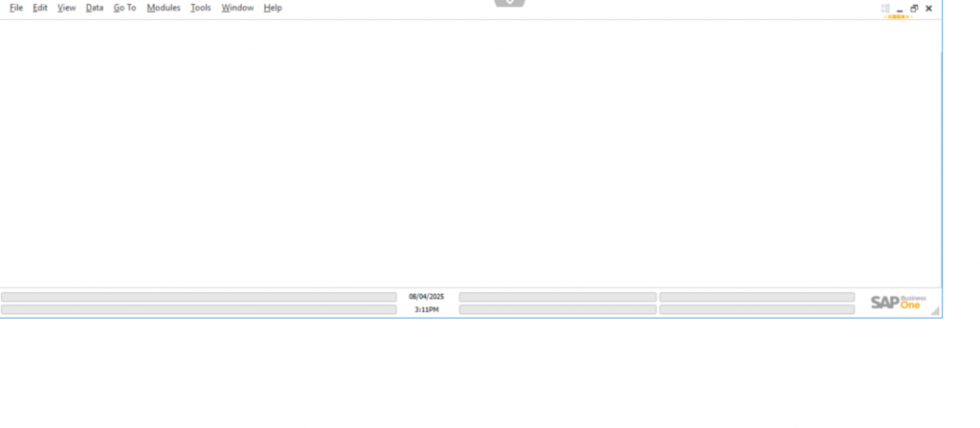
Task: Click the SAP Business One logo
Action: point(898,303)
